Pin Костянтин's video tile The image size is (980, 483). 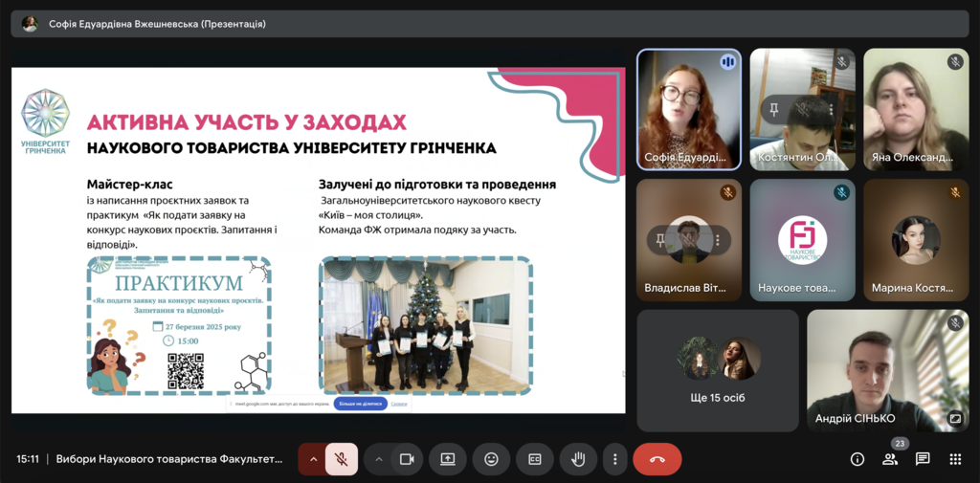click(775, 110)
